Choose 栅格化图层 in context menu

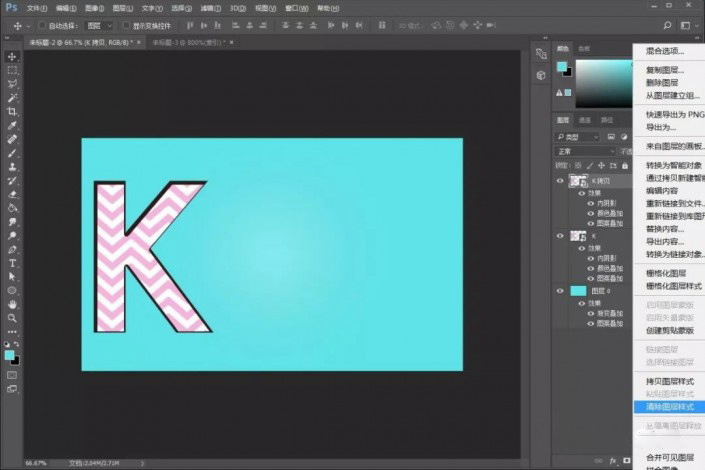point(665,273)
